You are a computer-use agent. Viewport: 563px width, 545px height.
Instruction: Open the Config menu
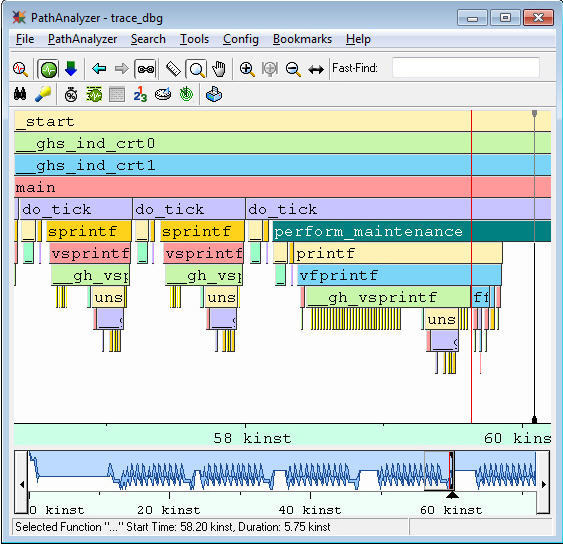point(241,39)
